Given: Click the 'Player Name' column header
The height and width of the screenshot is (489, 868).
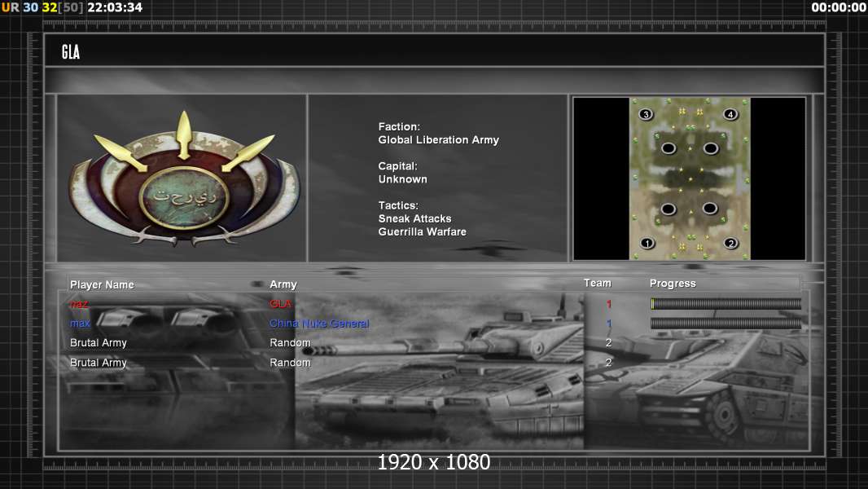Looking at the screenshot, I should pyautogui.click(x=102, y=284).
